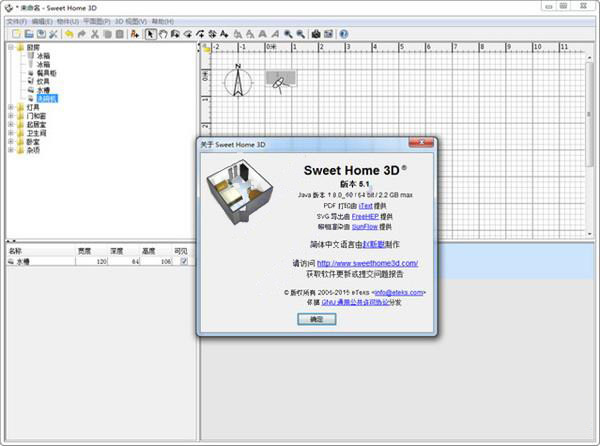Open the FreeHEP link
This screenshot has height=446, width=600.
365,216
